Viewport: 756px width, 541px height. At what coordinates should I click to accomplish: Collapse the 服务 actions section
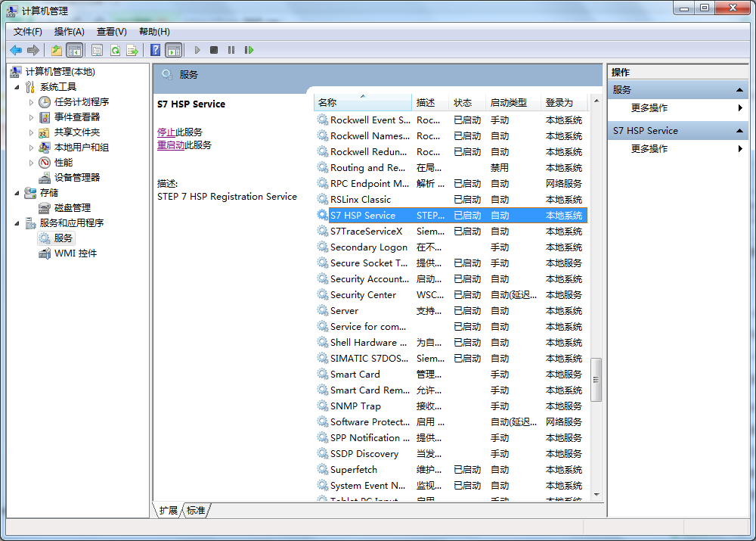pyautogui.click(x=739, y=90)
